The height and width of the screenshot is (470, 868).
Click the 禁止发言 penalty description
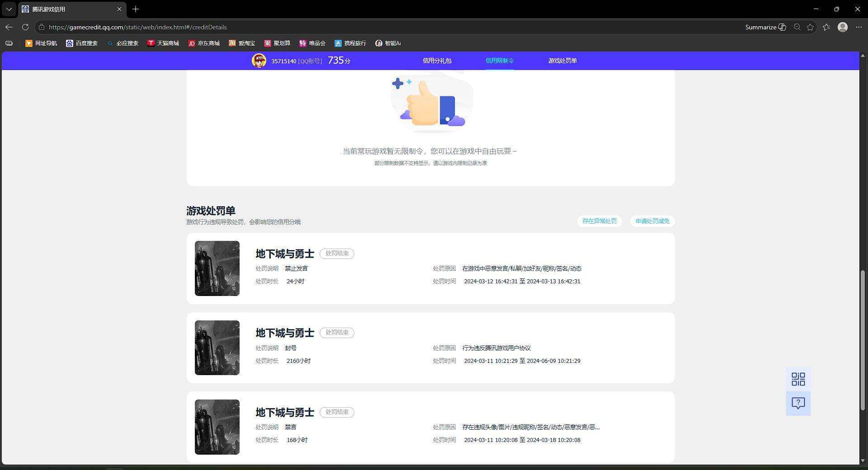point(296,268)
